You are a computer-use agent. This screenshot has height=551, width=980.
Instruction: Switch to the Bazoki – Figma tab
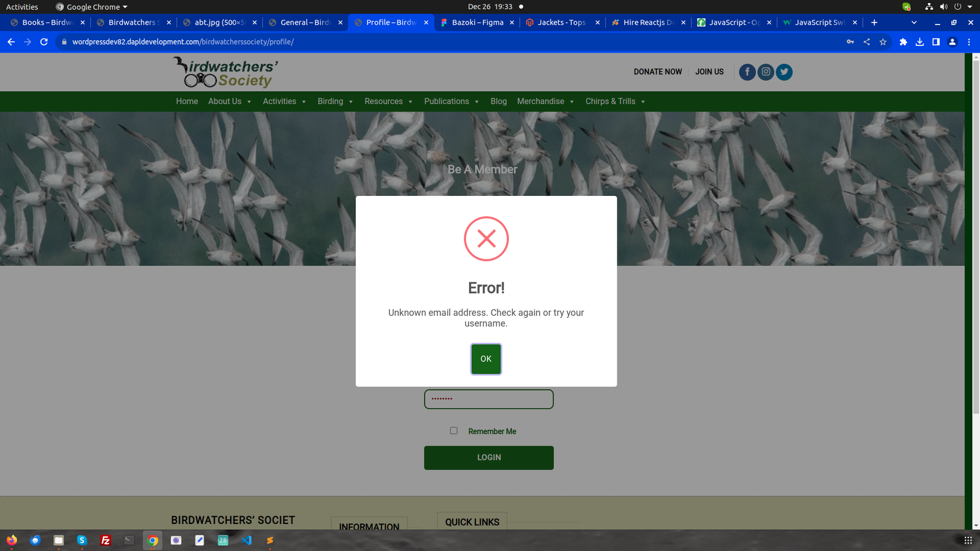pyautogui.click(x=477, y=23)
